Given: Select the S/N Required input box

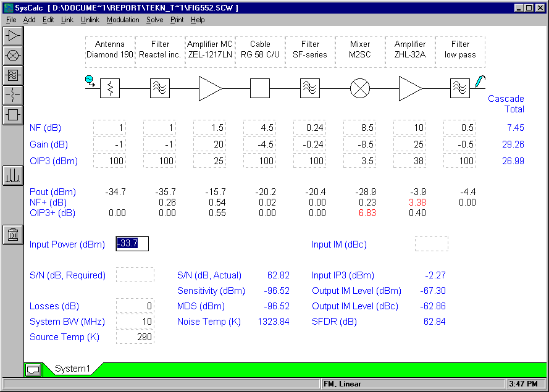Looking at the screenshot, I should tap(135, 275).
